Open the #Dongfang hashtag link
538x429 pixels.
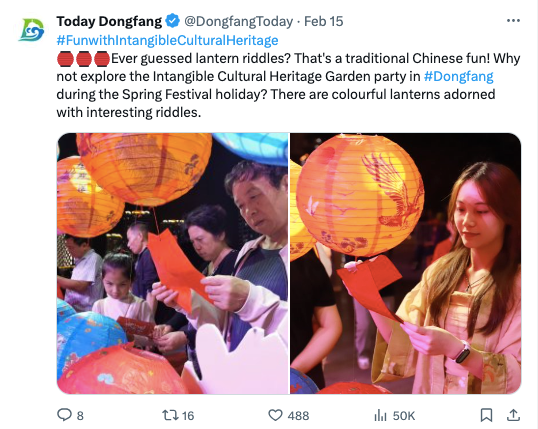(458, 76)
